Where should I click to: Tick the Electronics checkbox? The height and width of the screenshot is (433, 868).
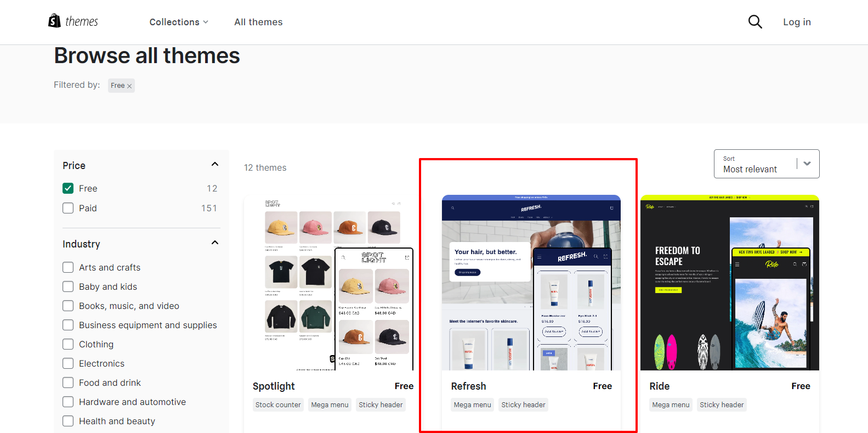point(68,363)
